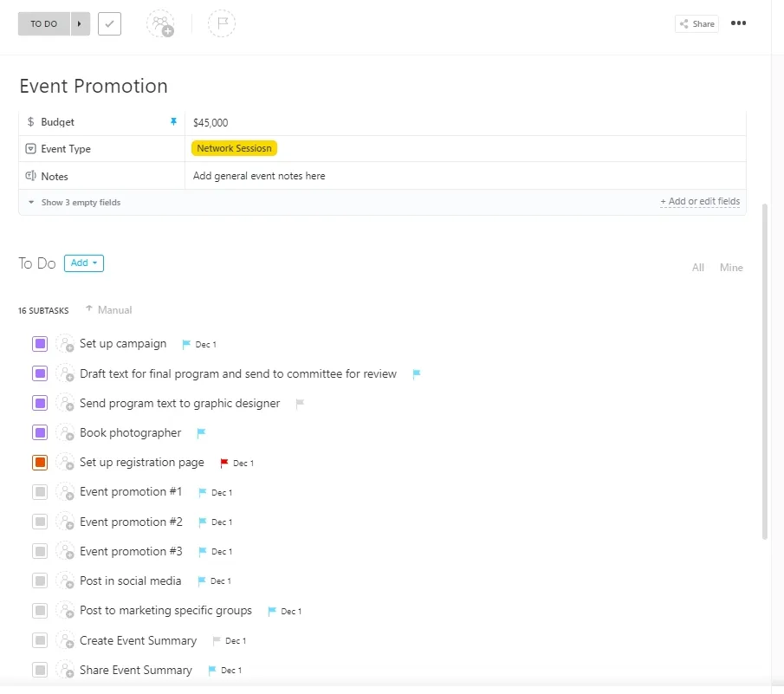This screenshot has height=694, width=784.
Task: Click the assignees icon in the top header
Action: (x=160, y=23)
